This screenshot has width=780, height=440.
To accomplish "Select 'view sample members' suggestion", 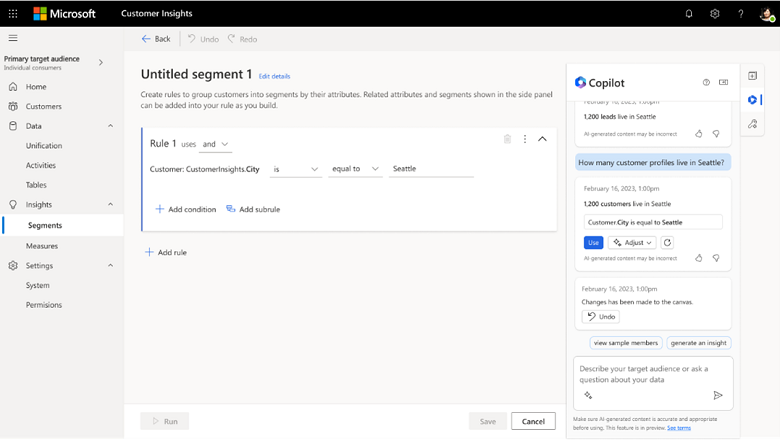I will pos(626,343).
